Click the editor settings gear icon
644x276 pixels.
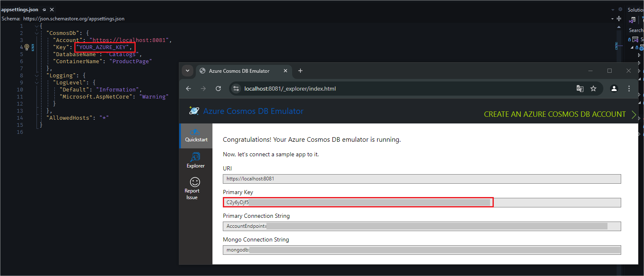click(x=620, y=9)
